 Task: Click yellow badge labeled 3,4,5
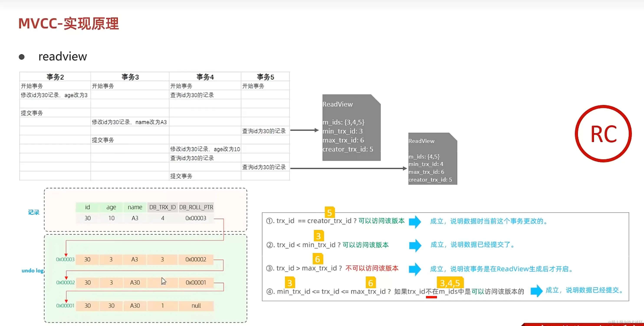[450, 283]
